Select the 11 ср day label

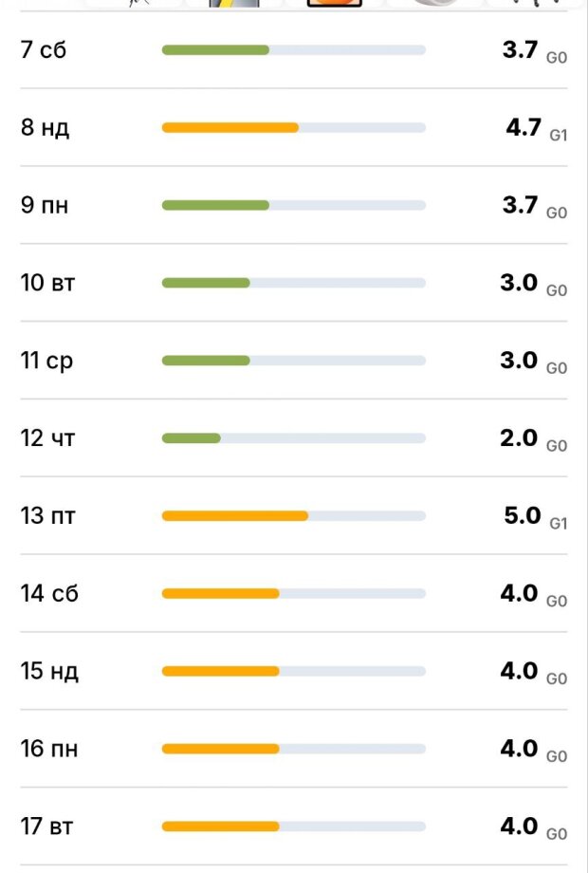[46, 361]
